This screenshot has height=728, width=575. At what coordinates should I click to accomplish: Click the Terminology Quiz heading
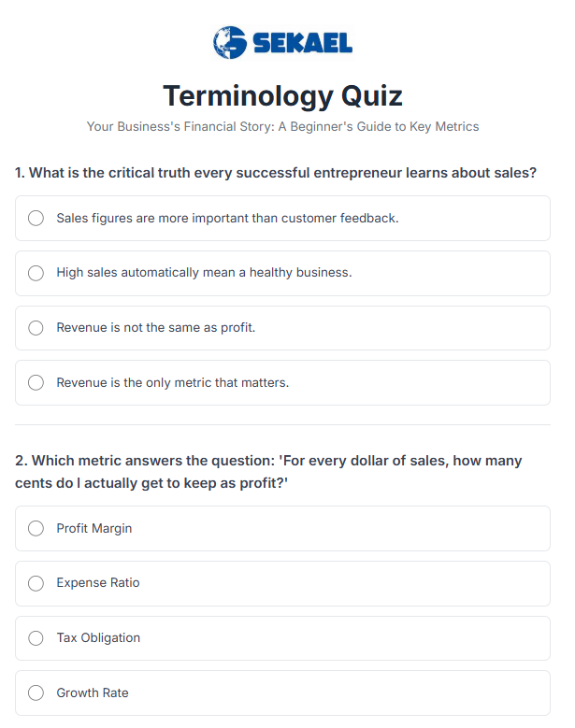click(x=282, y=95)
